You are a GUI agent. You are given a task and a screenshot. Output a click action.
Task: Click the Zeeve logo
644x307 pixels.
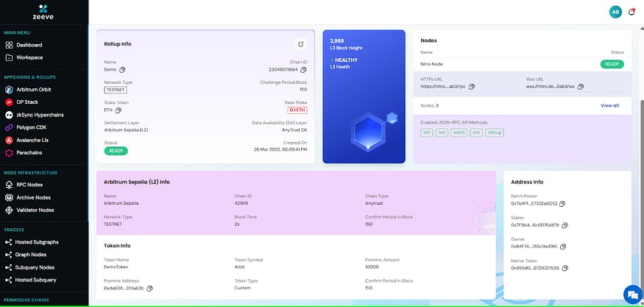pos(43,12)
